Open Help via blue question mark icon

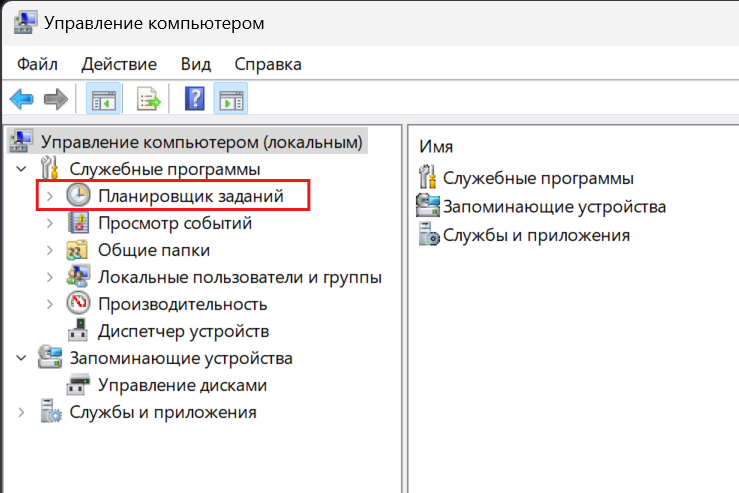pos(195,99)
